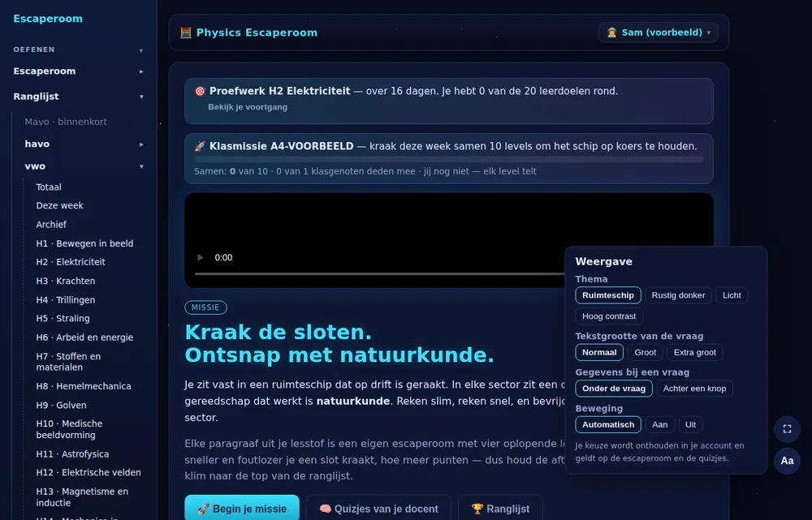The height and width of the screenshot is (520, 812).
Task: Click the Mavo · binnenkort item
Action: [66, 122]
